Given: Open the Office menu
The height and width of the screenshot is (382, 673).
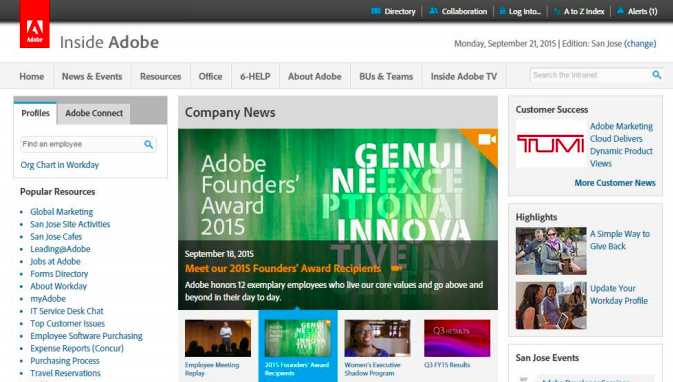Looking at the screenshot, I should click(210, 76).
